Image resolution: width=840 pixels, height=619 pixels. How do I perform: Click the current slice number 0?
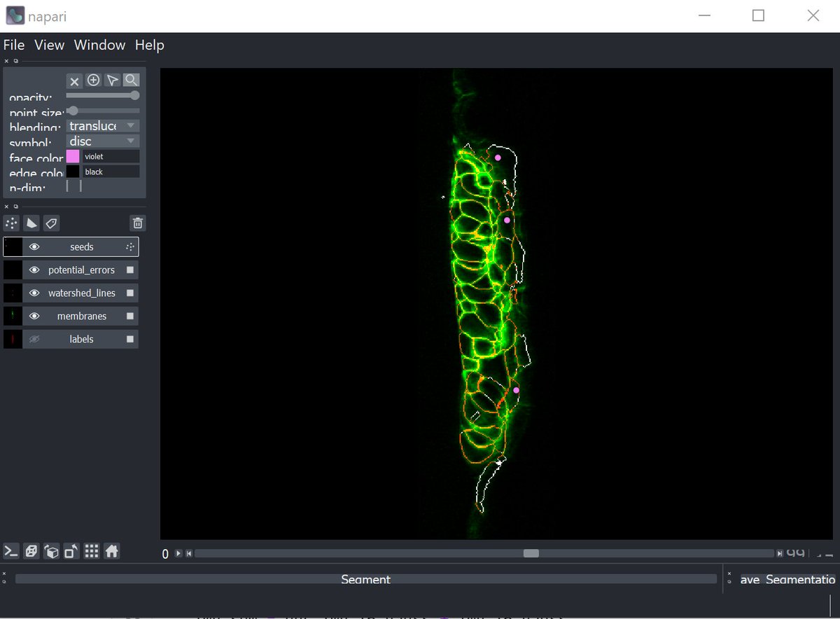click(x=166, y=554)
